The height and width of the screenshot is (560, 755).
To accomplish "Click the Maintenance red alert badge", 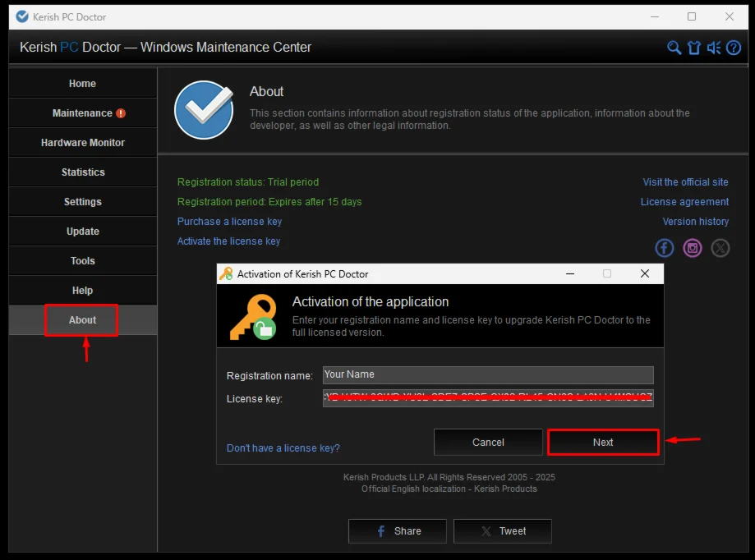I will [x=121, y=113].
